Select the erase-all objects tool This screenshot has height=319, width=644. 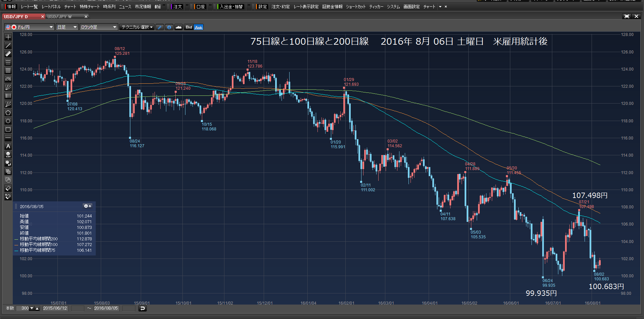[8, 197]
